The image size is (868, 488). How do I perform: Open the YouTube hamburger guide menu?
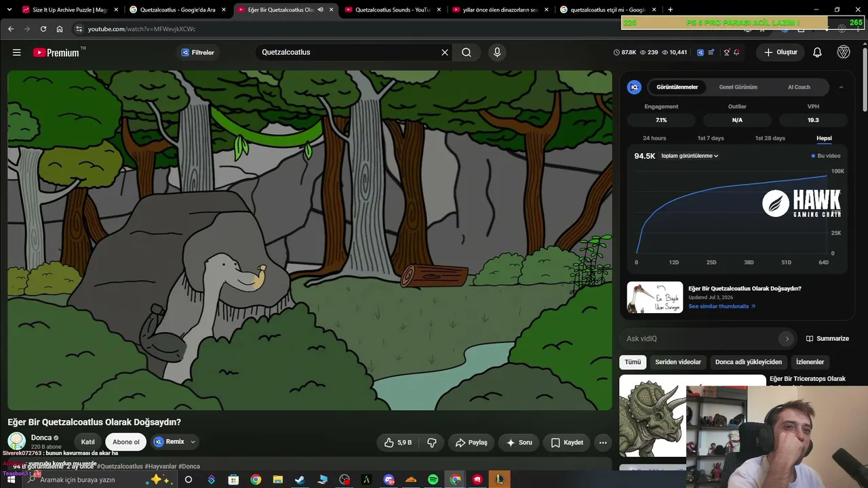[16, 52]
